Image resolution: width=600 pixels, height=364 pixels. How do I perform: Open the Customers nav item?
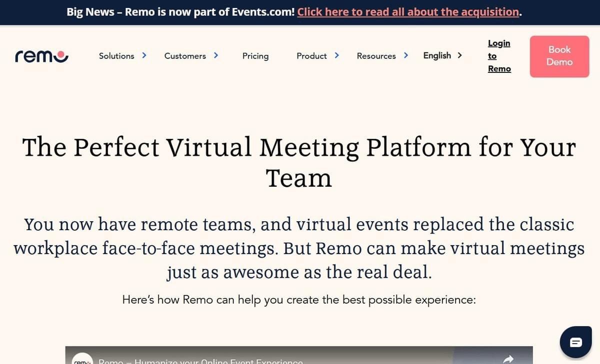click(185, 56)
